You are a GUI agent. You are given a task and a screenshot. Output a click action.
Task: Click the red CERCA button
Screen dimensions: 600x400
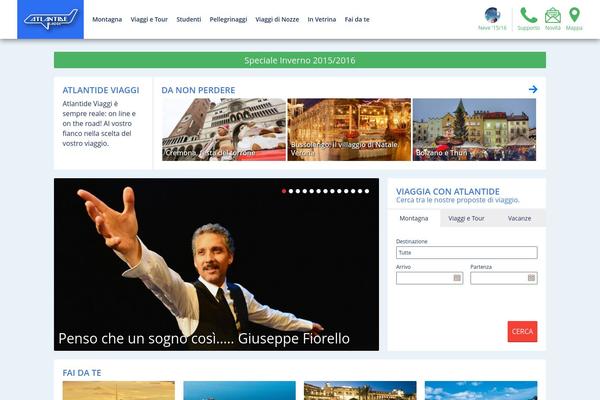pyautogui.click(x=522, y=331)
